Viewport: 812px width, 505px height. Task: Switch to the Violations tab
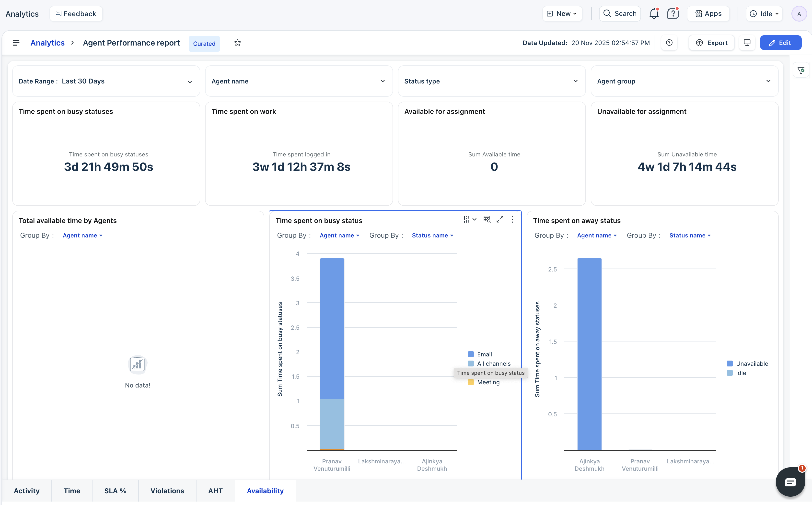click(x=167, y=491)
